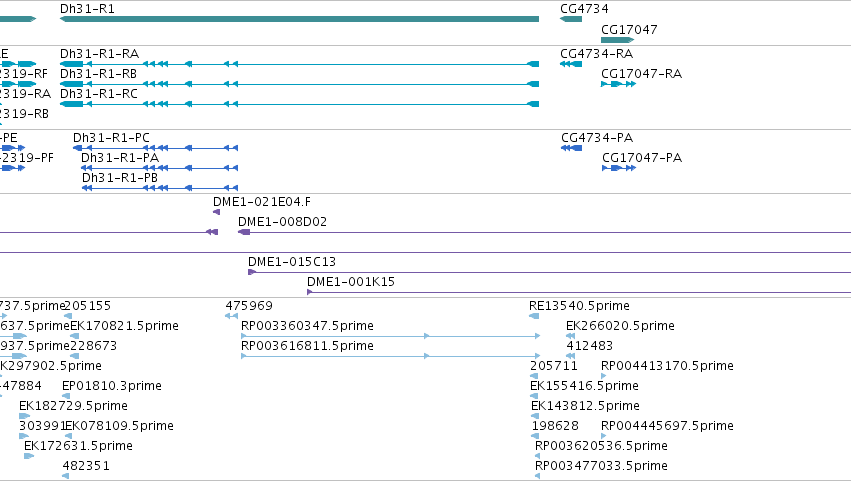Screen dimensions: 851x481
Task: Click the 303991 feature label
Action: click(42, 426)
